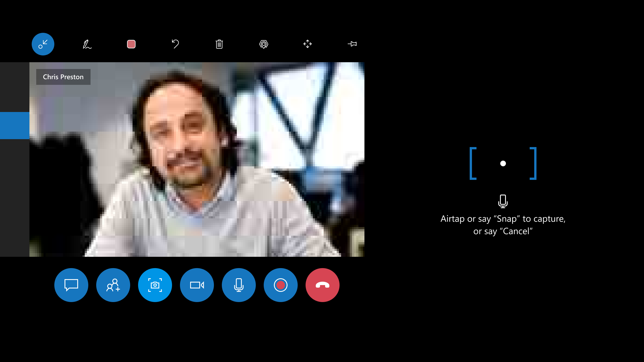
Task: End the active call
Action: 323,285
